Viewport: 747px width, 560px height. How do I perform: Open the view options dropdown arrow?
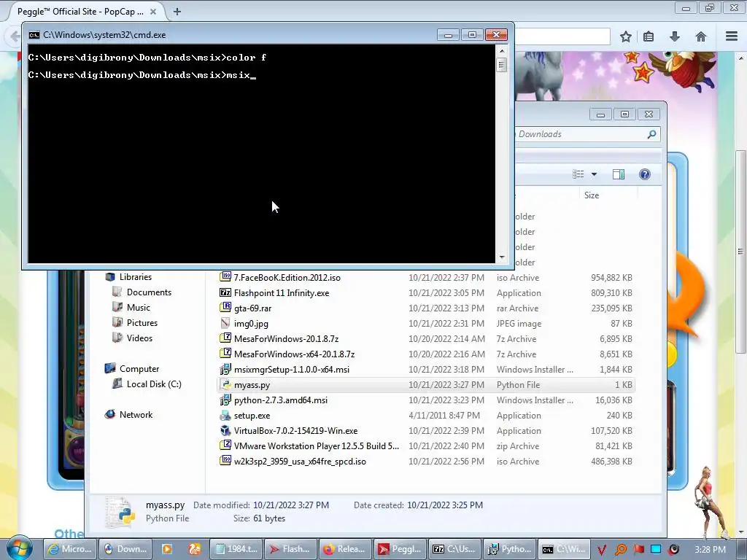pyautogui.click(x=594, y=174)
